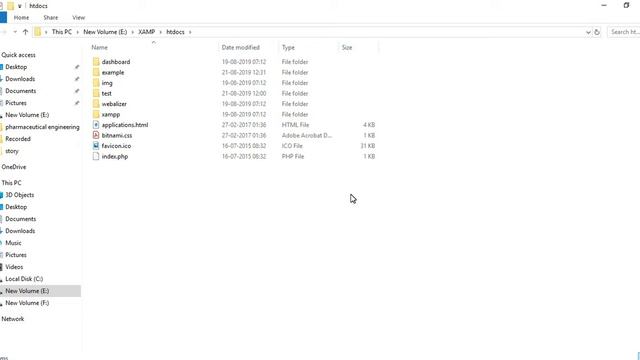Viewport: 640px width, 360px height.
Task: Open the blue File menu tab
Action: [3, 18]
